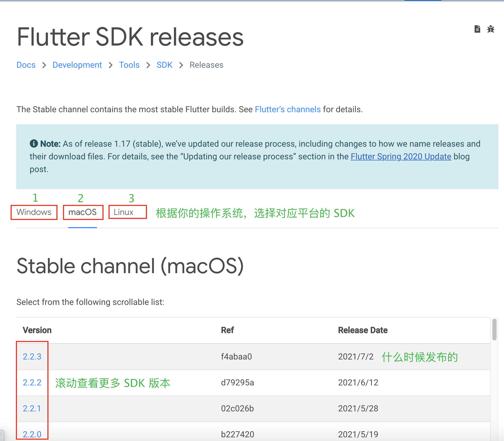Select the macOS tab
Viewport: 504px width, 441px height.
tap(83, 212)
